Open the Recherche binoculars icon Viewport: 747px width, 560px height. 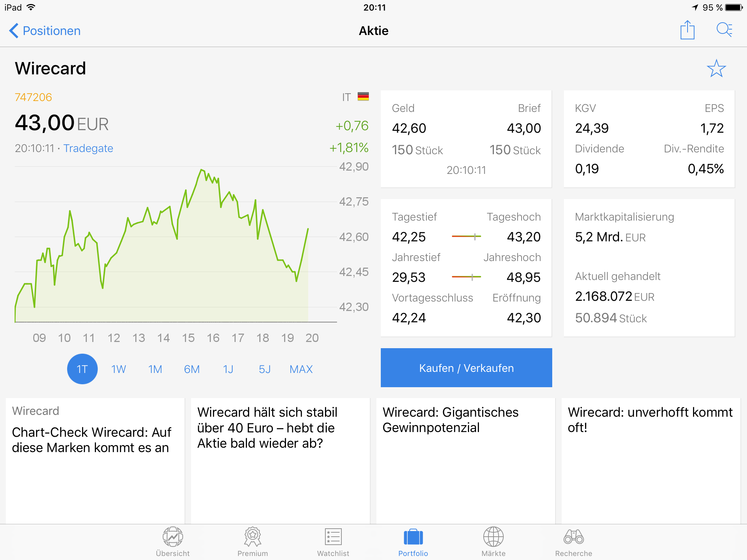tap(574, 537)
